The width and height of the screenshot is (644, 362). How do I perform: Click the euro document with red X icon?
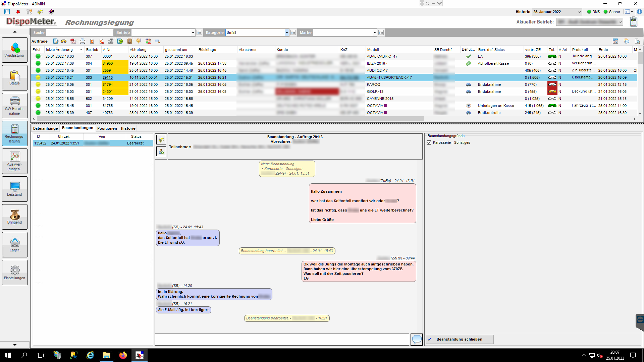(101, 41)
